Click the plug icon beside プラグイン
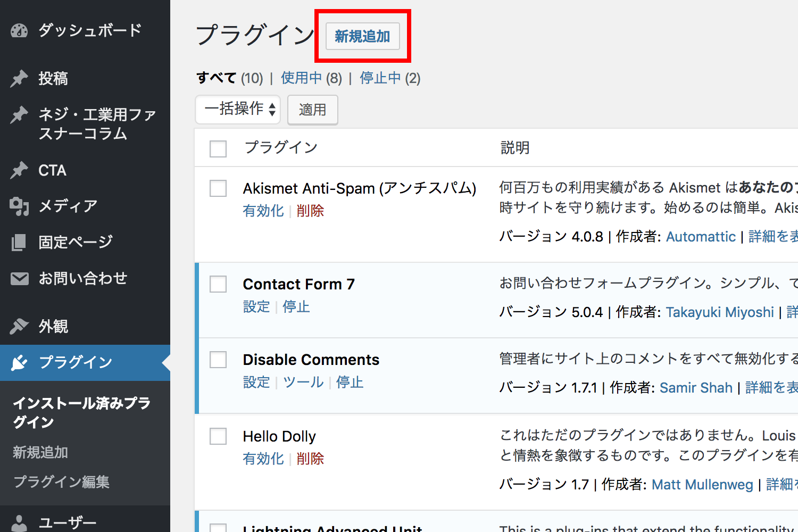 (x=19, y=362)
